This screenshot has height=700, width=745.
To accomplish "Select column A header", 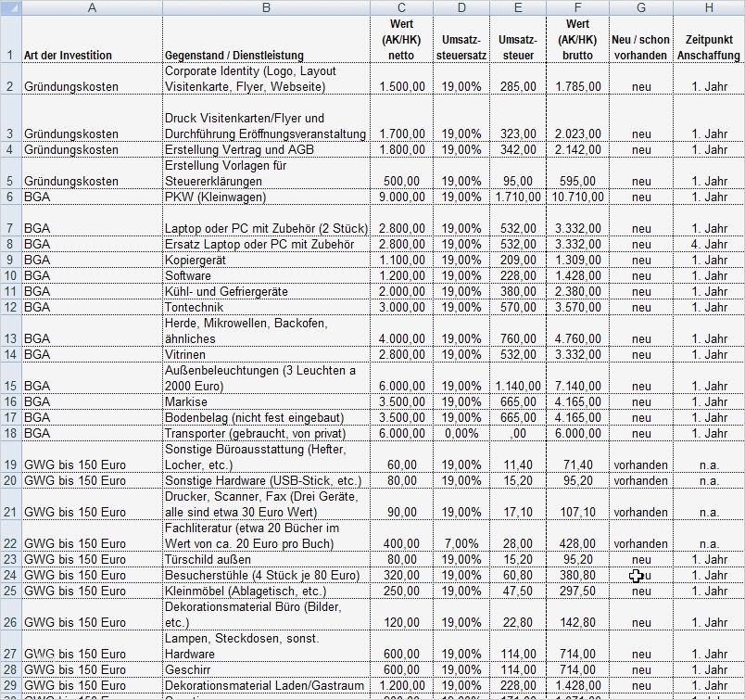I will 92,7.
